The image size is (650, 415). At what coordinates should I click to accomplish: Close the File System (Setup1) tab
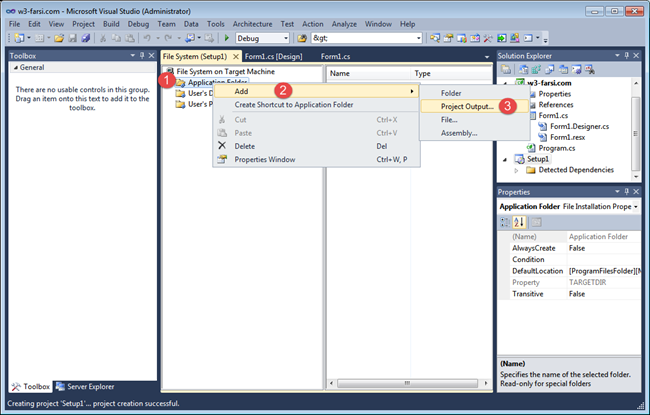pos(235,56)
